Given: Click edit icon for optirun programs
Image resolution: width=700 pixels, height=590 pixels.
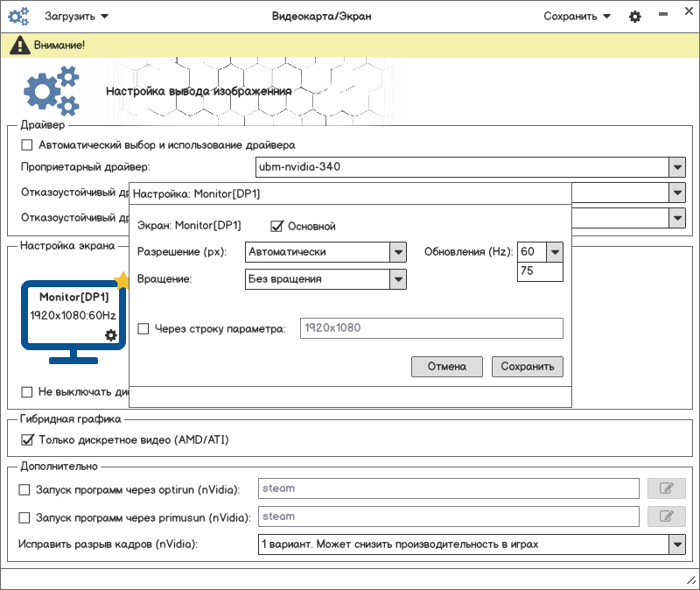Looking at the screenshot, I should tap(666, 488).
